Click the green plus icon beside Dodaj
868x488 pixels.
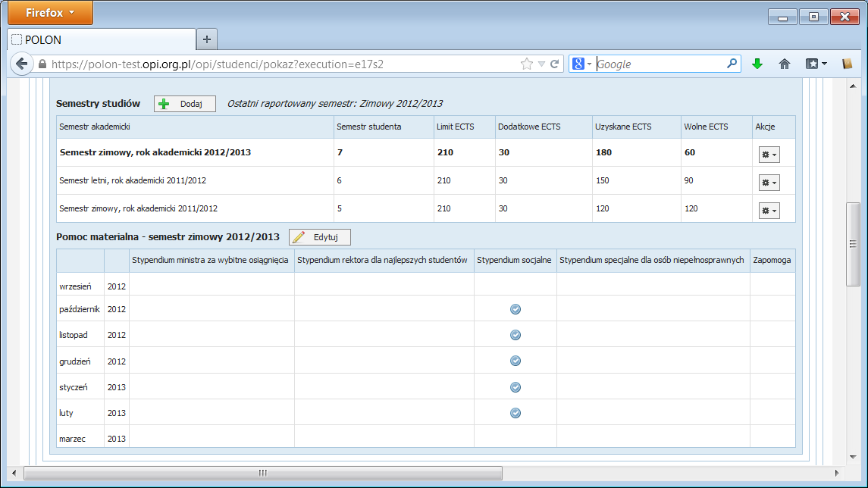click(164, 104)
